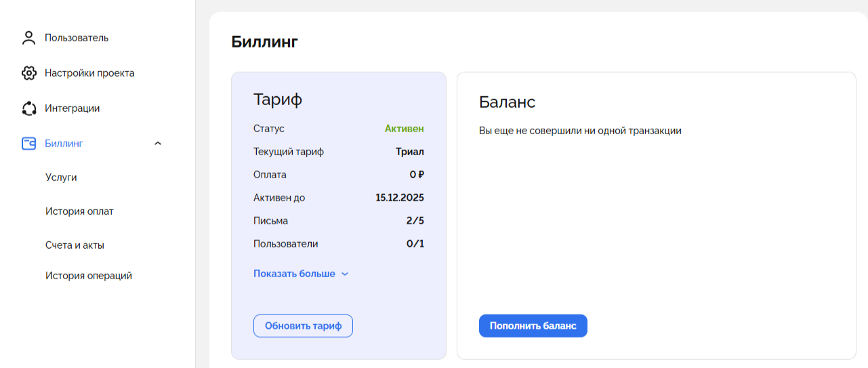Click the Баланс card heading

[x=507, y=102]
